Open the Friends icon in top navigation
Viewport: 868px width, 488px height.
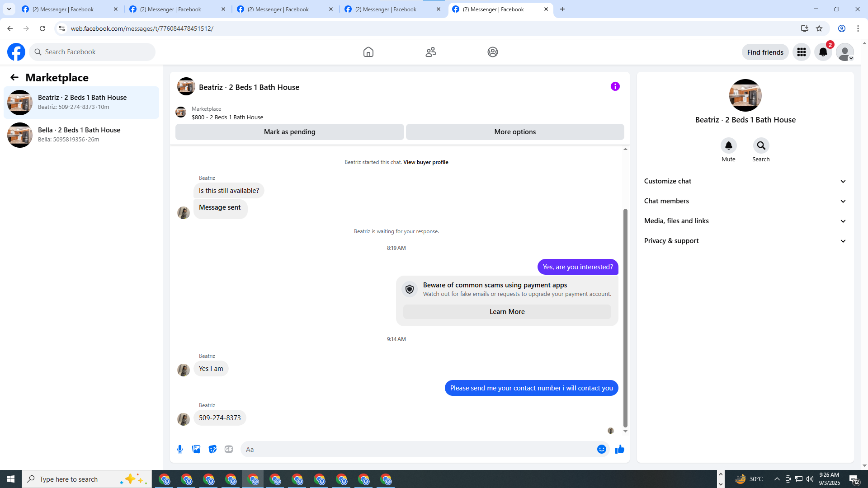[x=431, y=52]
